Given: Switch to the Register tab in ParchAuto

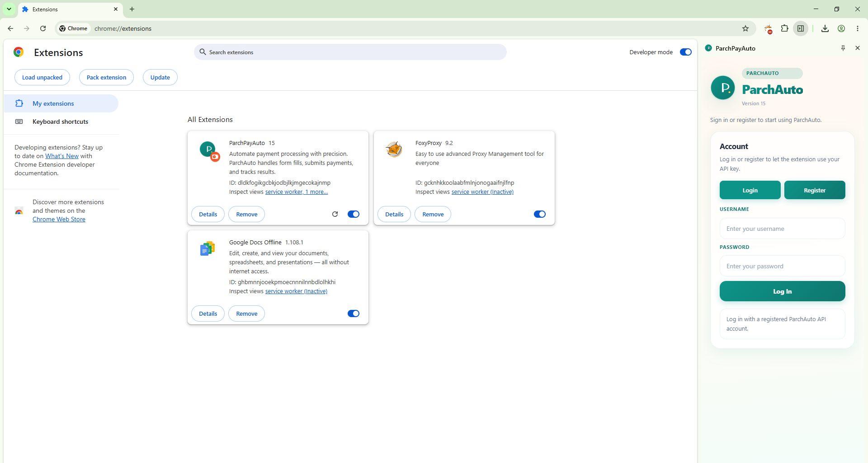Looking at the screenshot, I should point(815,190).
